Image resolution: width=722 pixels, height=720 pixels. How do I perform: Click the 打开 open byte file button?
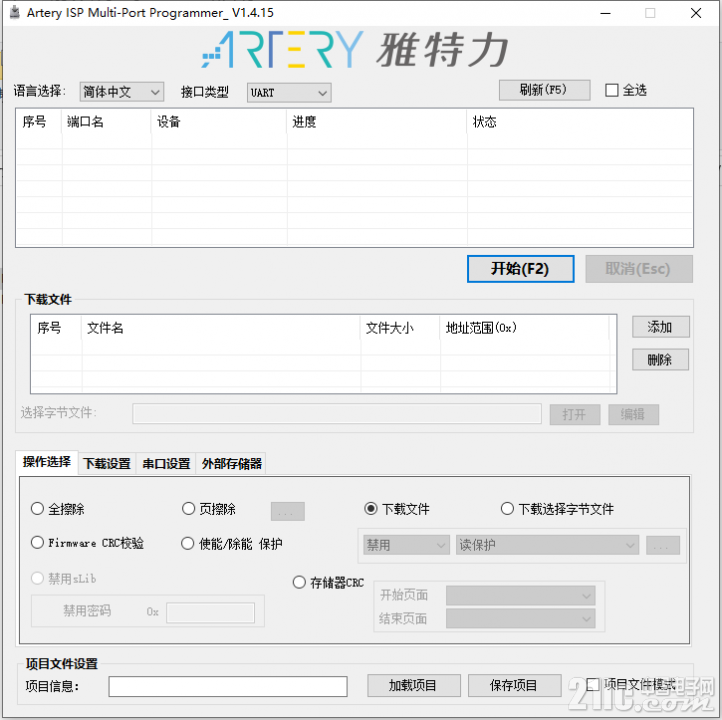point(575,414)
